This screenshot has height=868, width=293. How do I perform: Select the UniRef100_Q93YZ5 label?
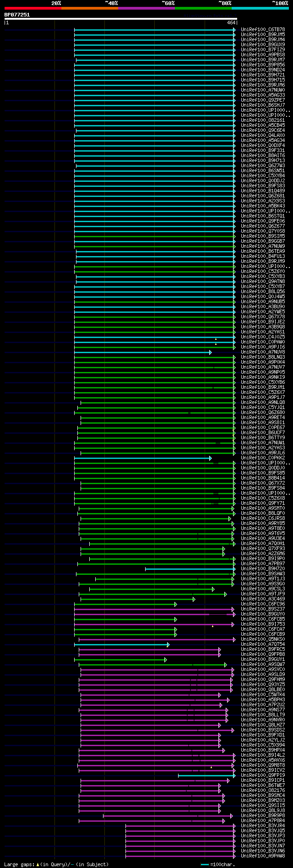(x=263, y=684)
